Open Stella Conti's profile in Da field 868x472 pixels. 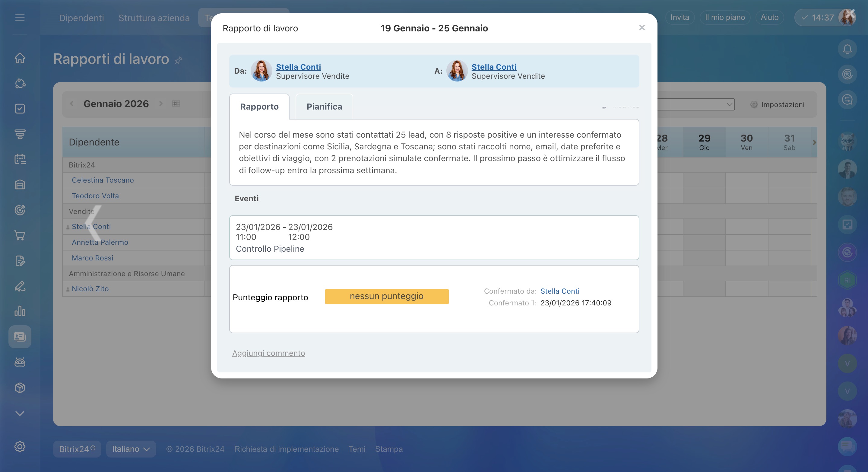click(x=298, y=67)
